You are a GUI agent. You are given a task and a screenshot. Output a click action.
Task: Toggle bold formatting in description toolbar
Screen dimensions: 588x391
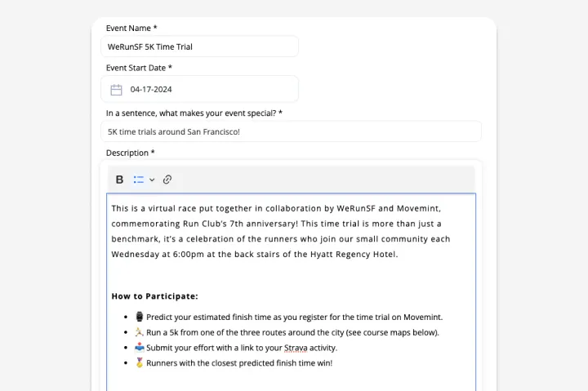click(x=119, y=180)
